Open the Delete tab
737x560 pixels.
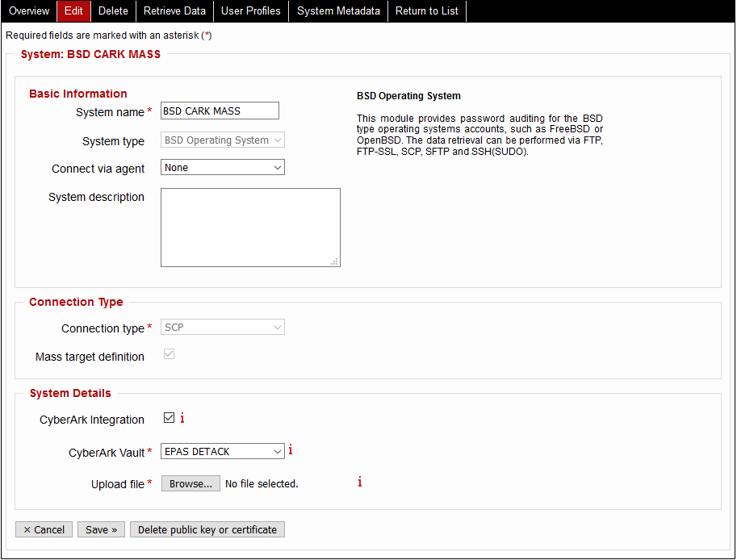point(112,11)
